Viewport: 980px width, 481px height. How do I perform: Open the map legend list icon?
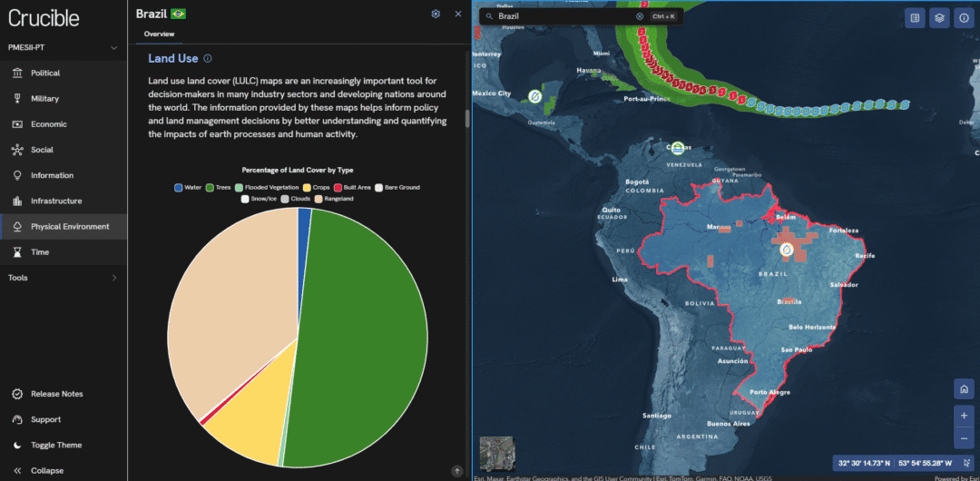[x=916, y=16]
